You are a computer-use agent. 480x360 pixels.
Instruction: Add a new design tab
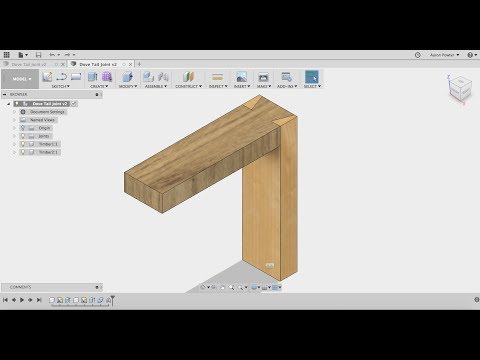click(x=139, y=64)
